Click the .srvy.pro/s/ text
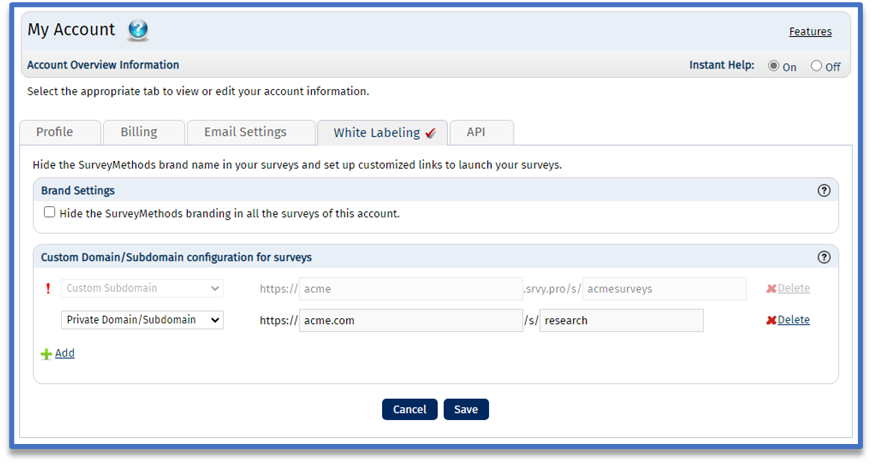 pyautogui.click(x=552, y=289)
